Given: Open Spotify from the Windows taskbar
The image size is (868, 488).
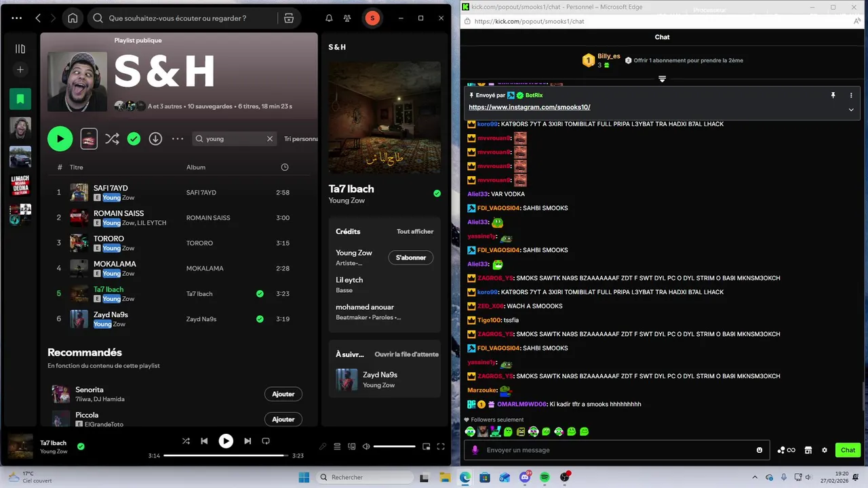Looking at the screenshot, I should tap(545, 477).
